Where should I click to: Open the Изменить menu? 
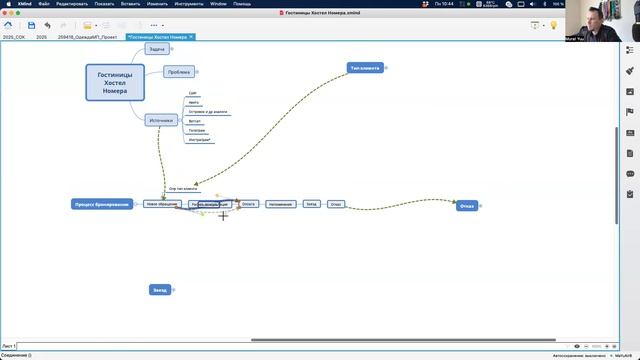click(157, 4)
